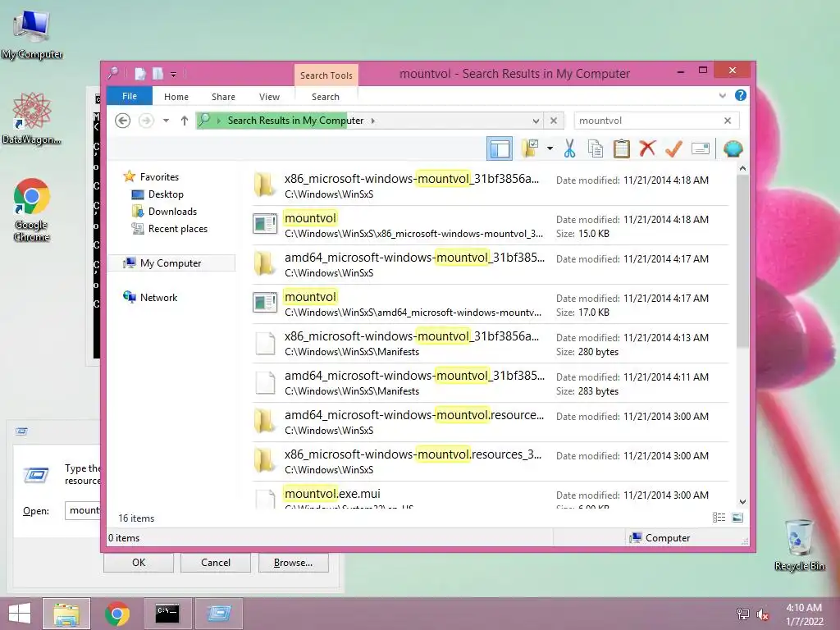Open Chrome from the taskbar
This screenshot has height=630, width=840.
[x=117, y=614]
